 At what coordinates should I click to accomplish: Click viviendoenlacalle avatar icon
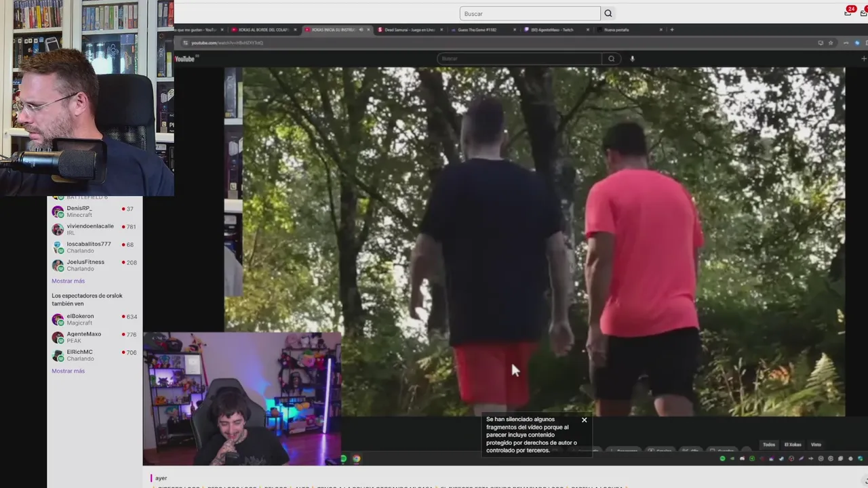58,229
